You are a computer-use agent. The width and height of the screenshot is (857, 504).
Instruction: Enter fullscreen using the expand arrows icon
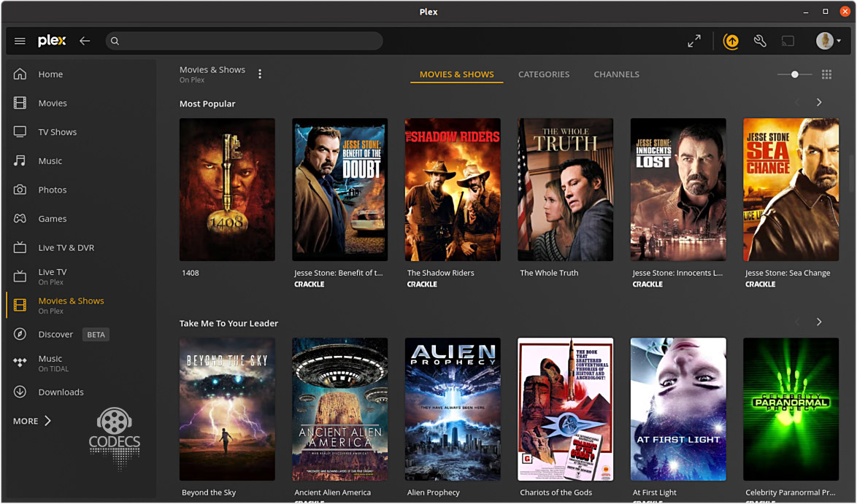[x=693, y=41]
